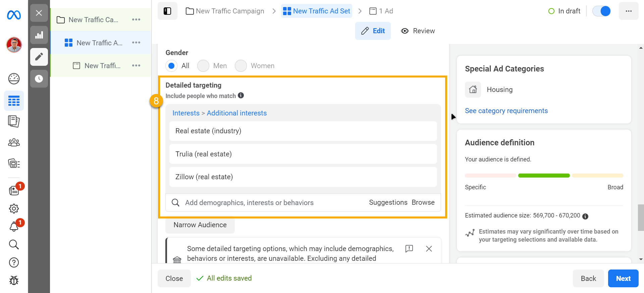Image resolution: width=644 pixels, height=293 pixels.
Task: Select the Men gender radio button
Action: (x=203, y=66)
